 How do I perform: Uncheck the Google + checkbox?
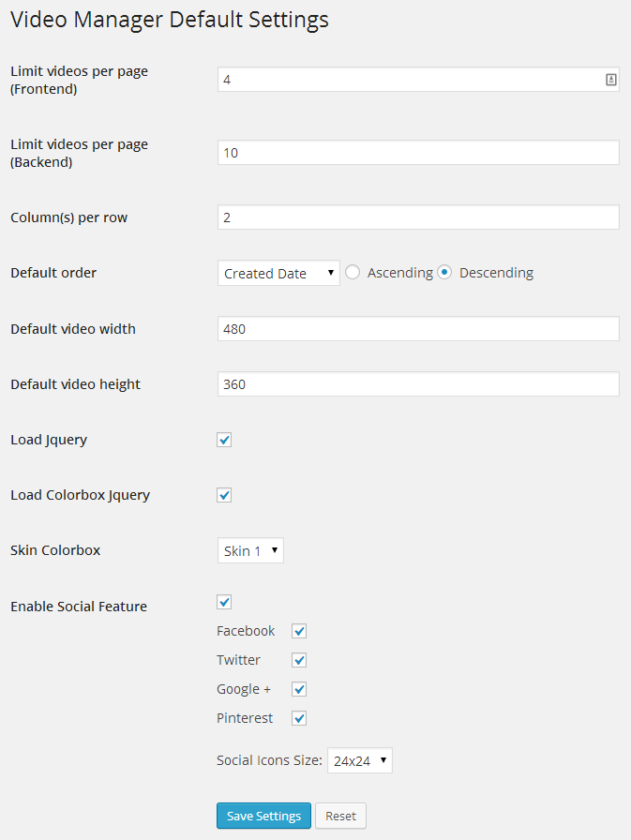click(x=299, y=689)
